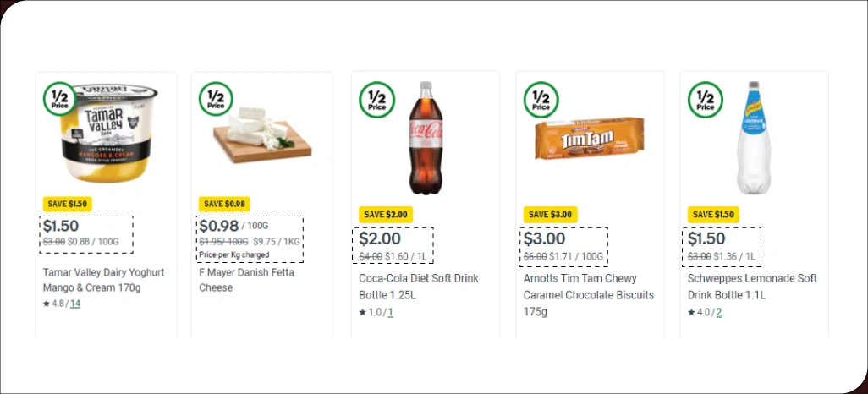Open Tamar Valley Dairy Yoghurt product title
The width and height of the screenshot is (868, 394).
103,280
